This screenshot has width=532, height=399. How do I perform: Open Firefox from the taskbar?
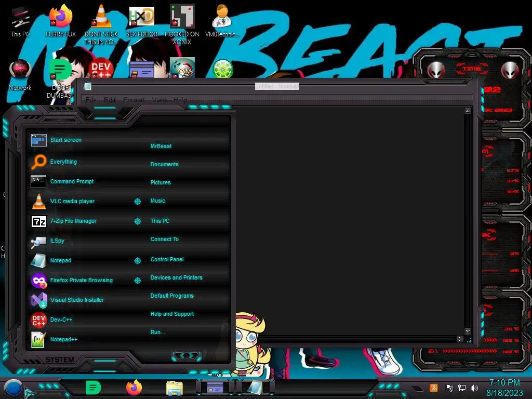pyautogui.click(x=134, y=388)
